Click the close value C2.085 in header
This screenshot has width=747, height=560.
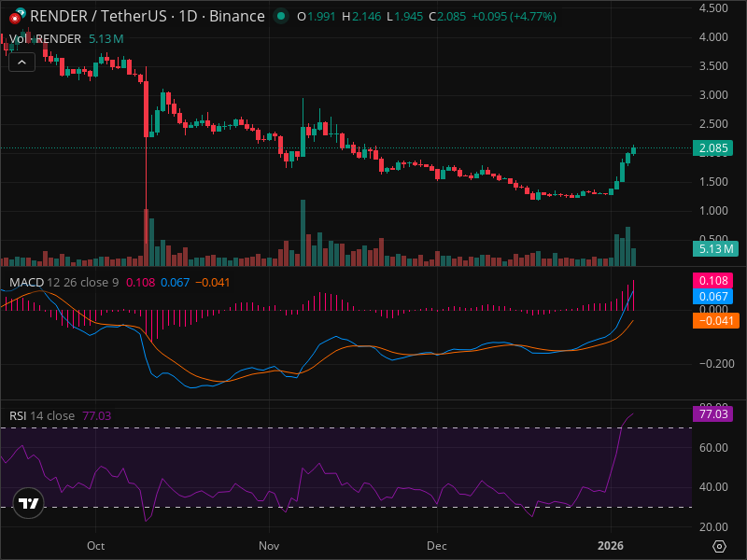[x=447, y=16]
